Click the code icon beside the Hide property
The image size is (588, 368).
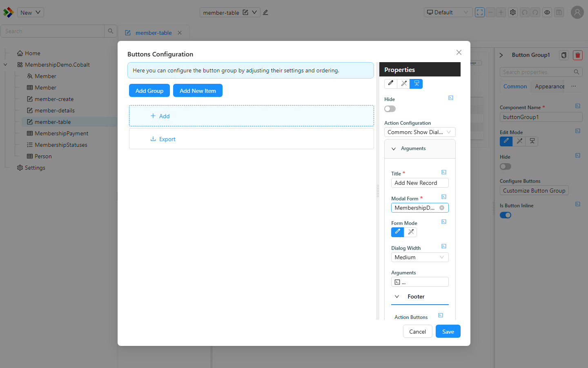(x=451, y=98)
